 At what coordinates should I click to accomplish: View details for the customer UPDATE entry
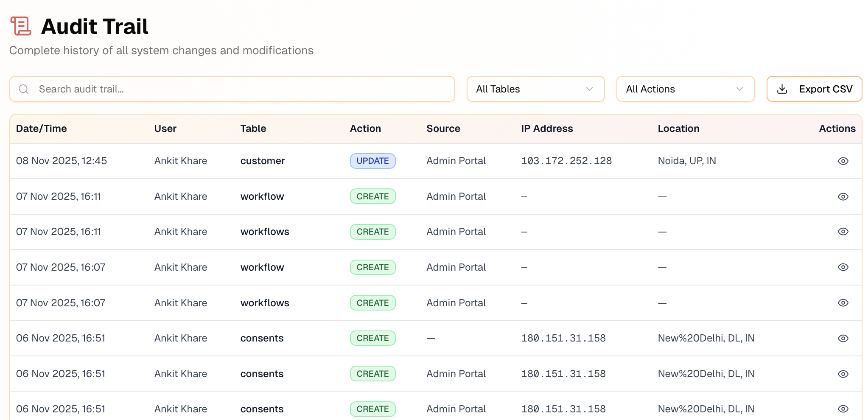coord(843,161)
